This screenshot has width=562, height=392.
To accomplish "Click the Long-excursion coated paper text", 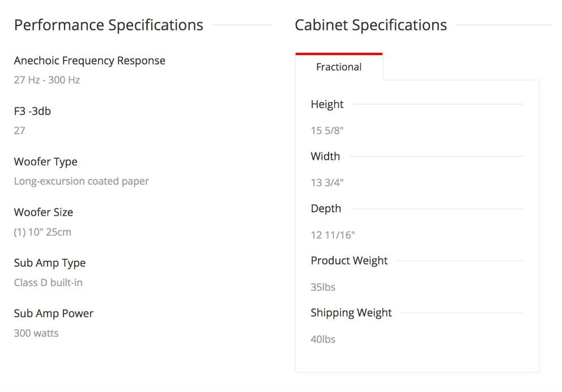I will point(82,181).
